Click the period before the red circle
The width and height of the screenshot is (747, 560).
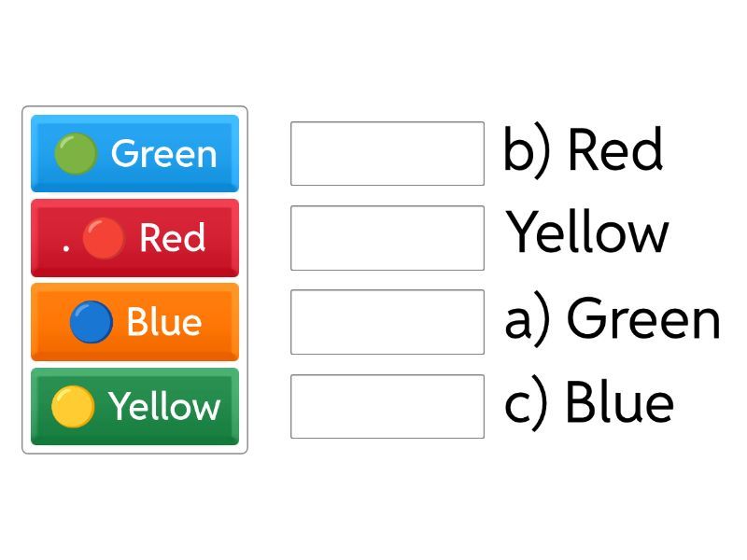pos(66,248)
